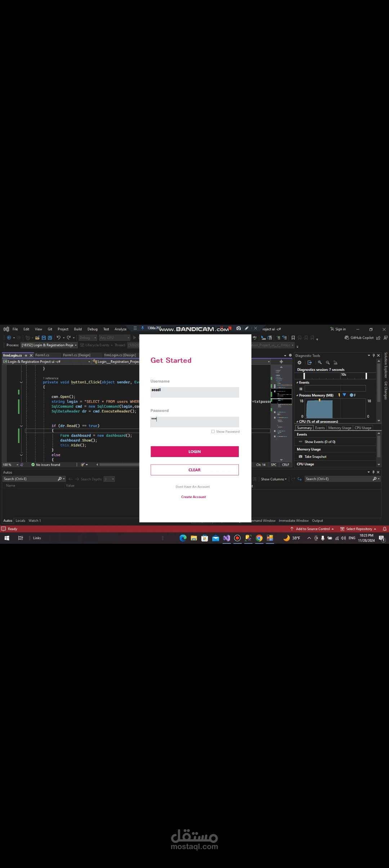Collapse the Events section in diagnostics
This screenshot has width=389, height=868.
tap(297, 383)
